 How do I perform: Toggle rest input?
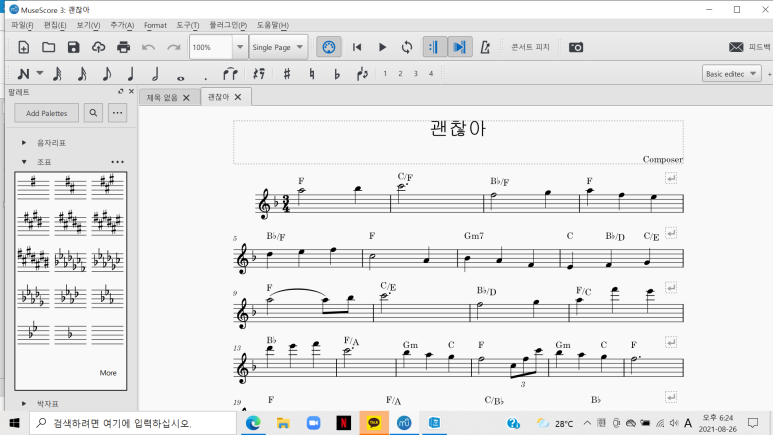tap(259, 74)
